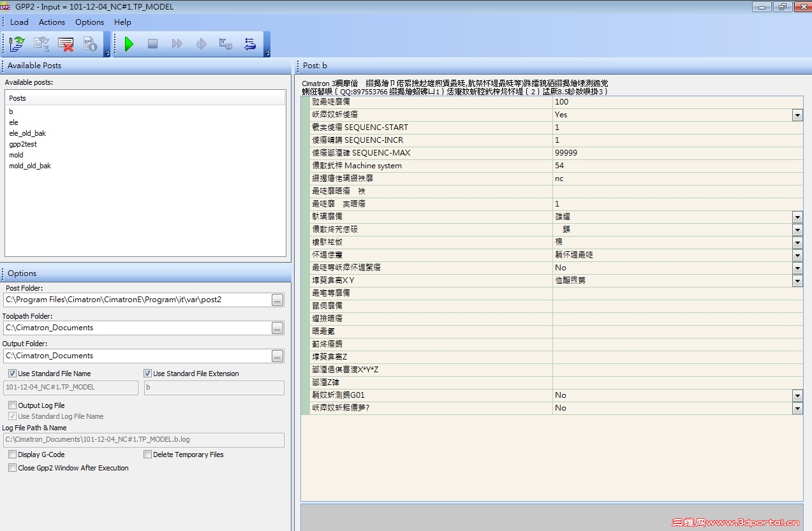Click the Toolpath Folder path field

pyautogui.click(x=137, y=328)
